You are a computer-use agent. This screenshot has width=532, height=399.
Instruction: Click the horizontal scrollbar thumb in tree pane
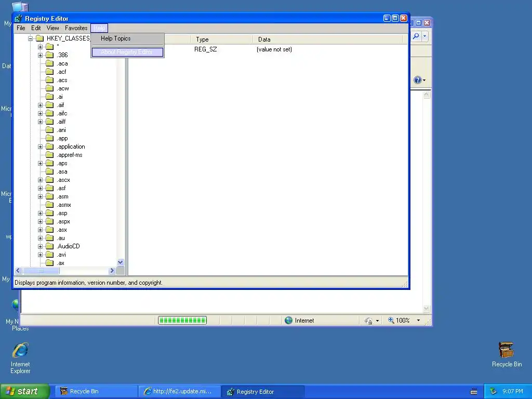pos(41,270)
